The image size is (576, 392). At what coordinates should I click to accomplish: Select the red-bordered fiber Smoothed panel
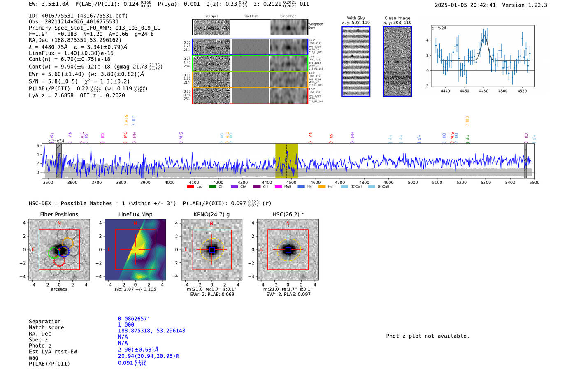click(x=288, y=96)
